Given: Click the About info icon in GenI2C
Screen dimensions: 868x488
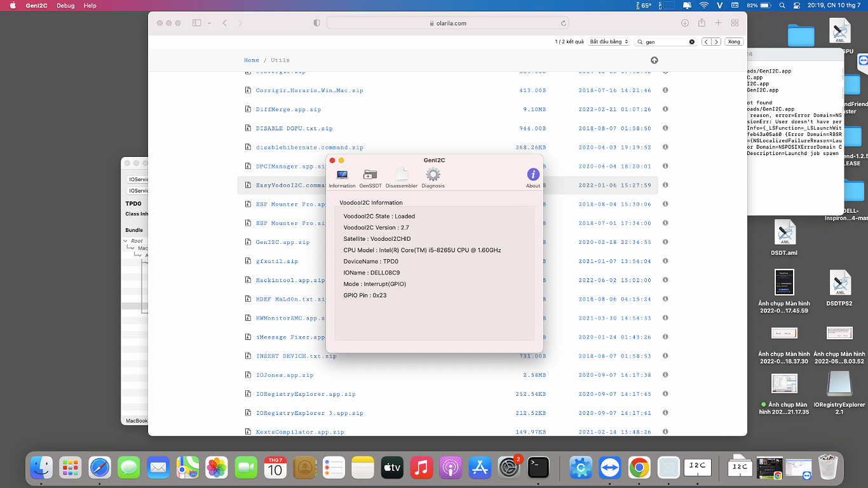Looking at the screenshot, I should click(x=533, y=177).
